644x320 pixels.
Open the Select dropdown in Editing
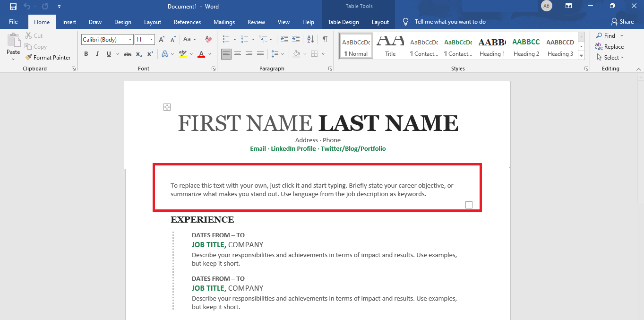pos(610,58)
